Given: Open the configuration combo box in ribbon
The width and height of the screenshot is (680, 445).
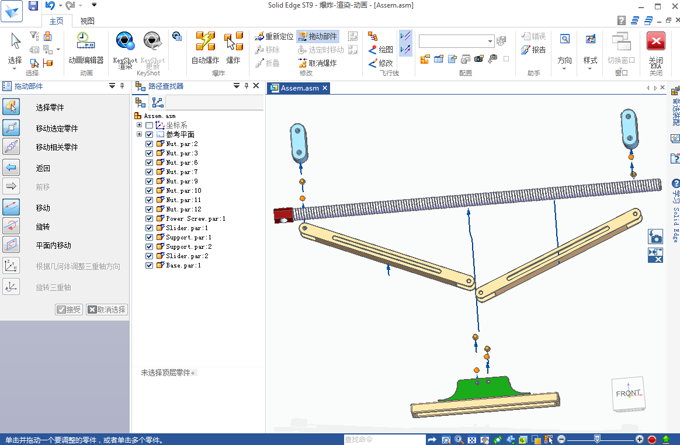Looking at the screenshot, I should 457,41.
